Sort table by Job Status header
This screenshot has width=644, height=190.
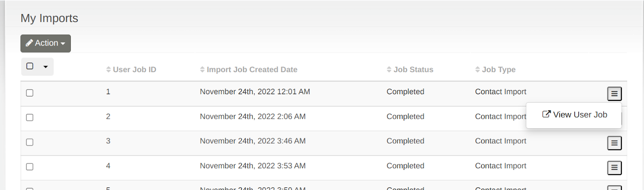click(x=413, y=70)
